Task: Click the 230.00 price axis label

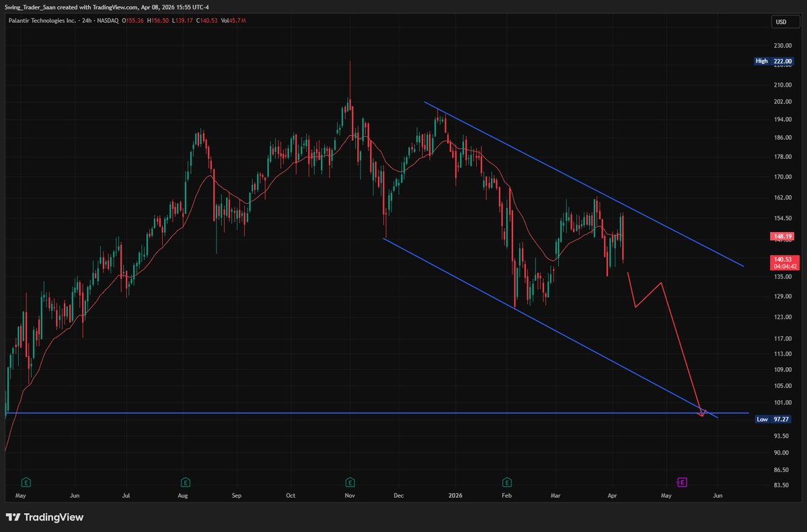Action: (x=781, y=46)
